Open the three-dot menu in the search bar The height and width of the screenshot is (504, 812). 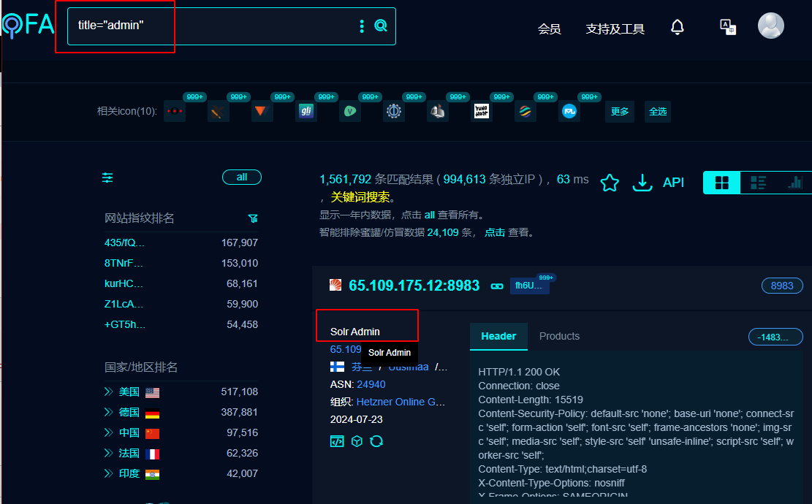tap(361, 26)
